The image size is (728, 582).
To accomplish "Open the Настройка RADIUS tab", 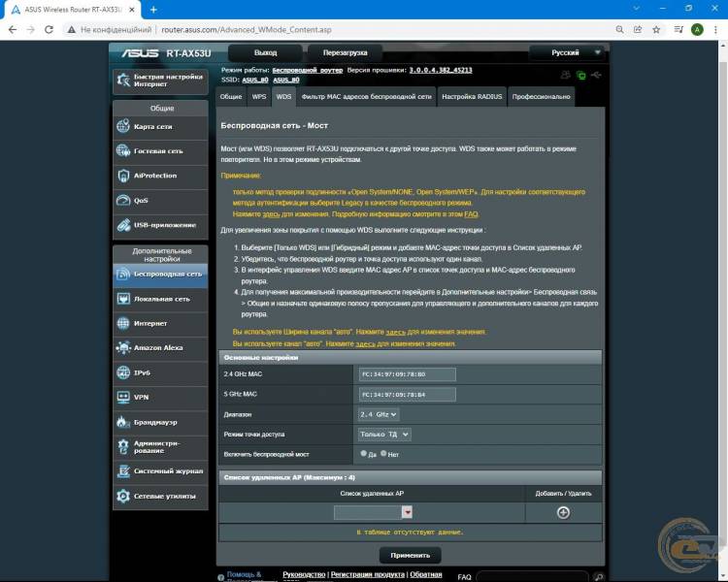I will [472, 97].
